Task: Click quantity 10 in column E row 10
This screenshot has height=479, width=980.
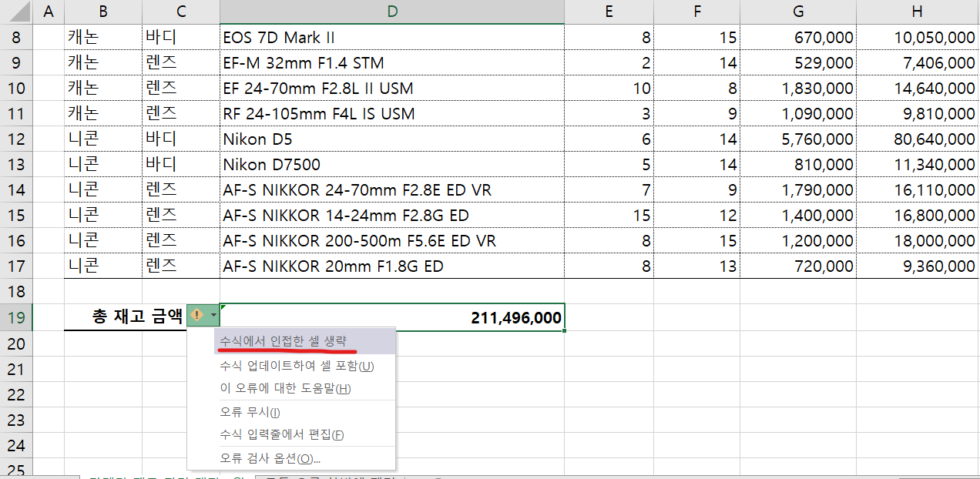Action: click(x=609, y=88)
